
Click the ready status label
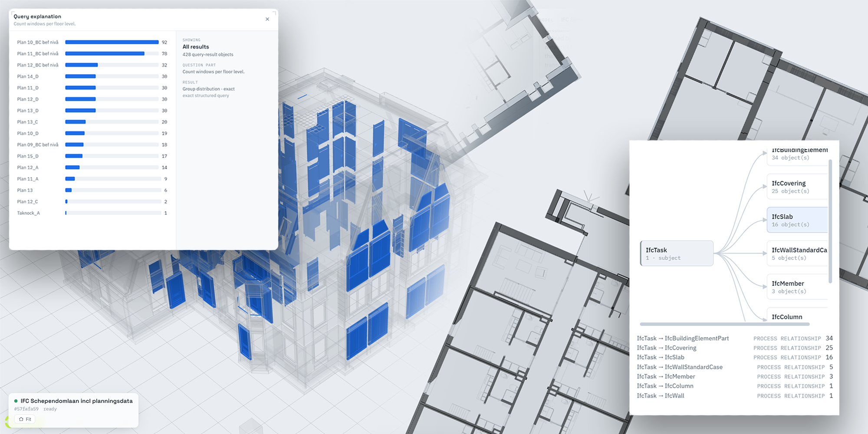(x=50, y=409)
